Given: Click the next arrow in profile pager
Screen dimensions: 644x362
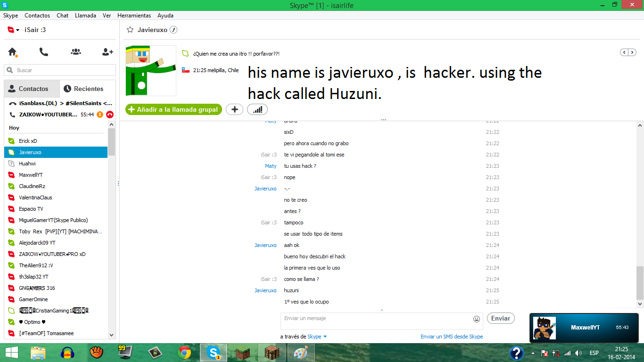Looking at the screenshot, I should tap(632, 52).
